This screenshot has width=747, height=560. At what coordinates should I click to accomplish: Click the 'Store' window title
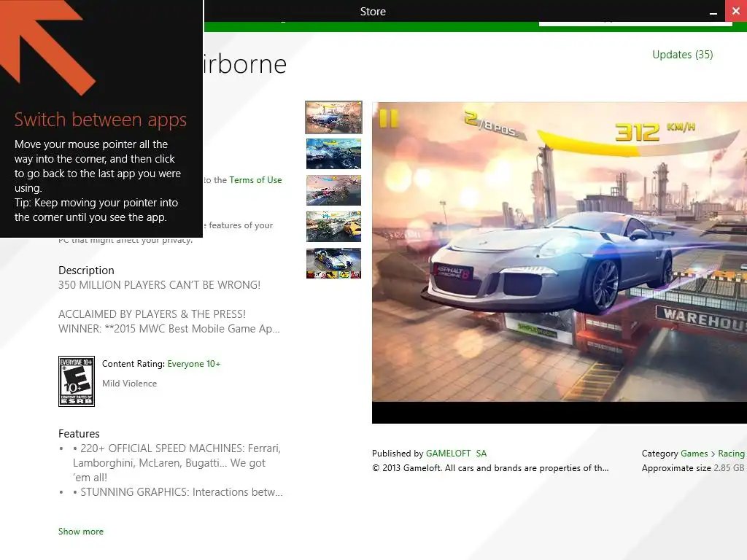(x=373, y=12)
